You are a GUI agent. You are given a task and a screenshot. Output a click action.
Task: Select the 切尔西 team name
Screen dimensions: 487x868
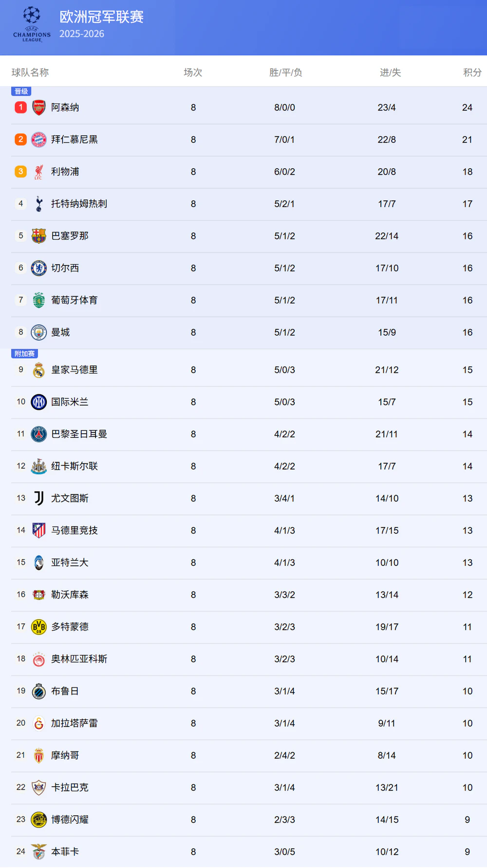[65, 268]
